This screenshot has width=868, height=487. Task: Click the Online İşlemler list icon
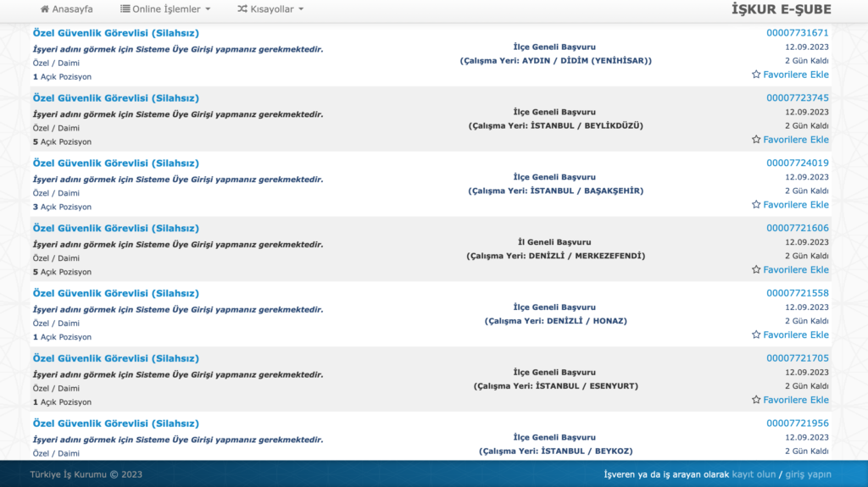[x=125, y=9]
